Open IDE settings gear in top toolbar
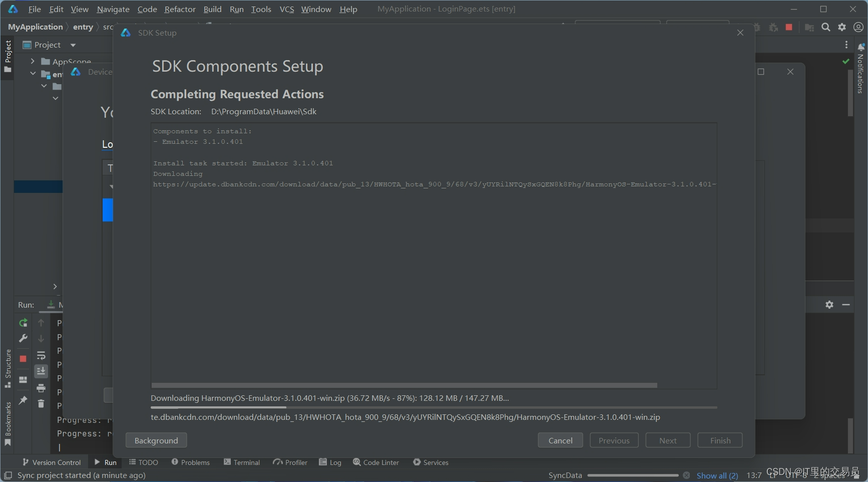The width and height of the screenshot is (868, 482). [x=842, y=27]
